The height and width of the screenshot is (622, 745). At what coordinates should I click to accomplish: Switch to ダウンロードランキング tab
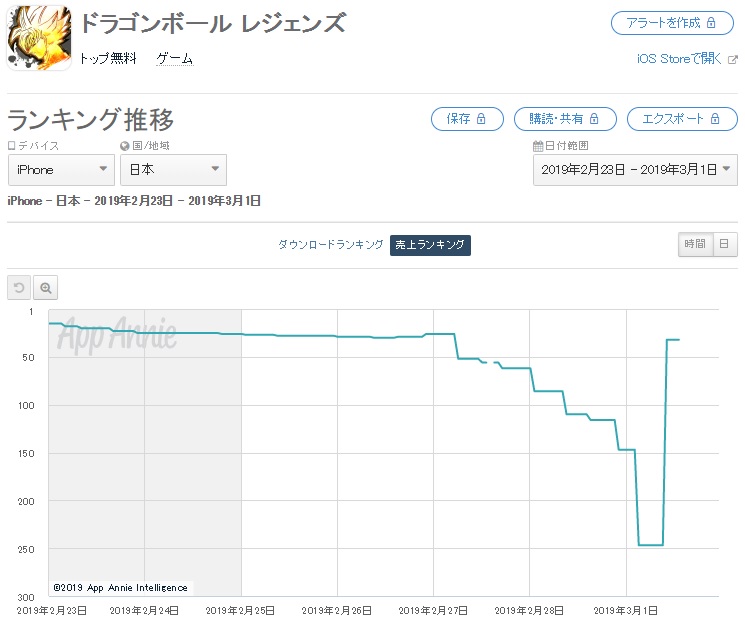(331, 245)
